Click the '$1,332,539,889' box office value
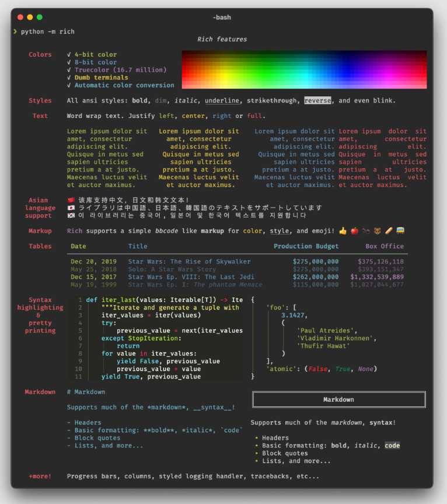 (x=377, y=277)
